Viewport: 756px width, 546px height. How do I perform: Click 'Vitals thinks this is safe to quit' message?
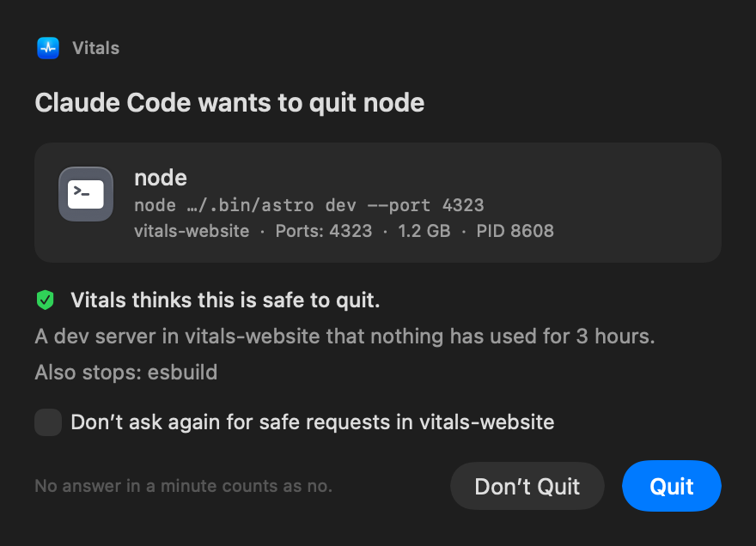(x=225, y=300)
